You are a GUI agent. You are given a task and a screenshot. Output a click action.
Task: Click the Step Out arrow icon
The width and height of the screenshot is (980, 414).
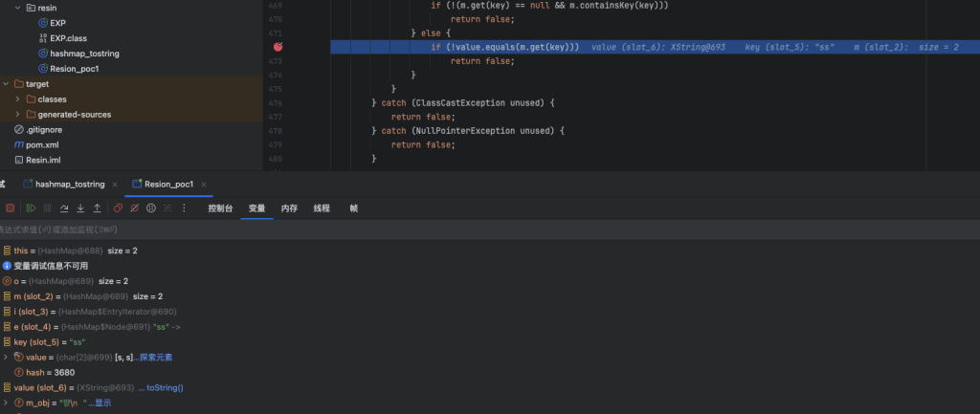(97, 207)
